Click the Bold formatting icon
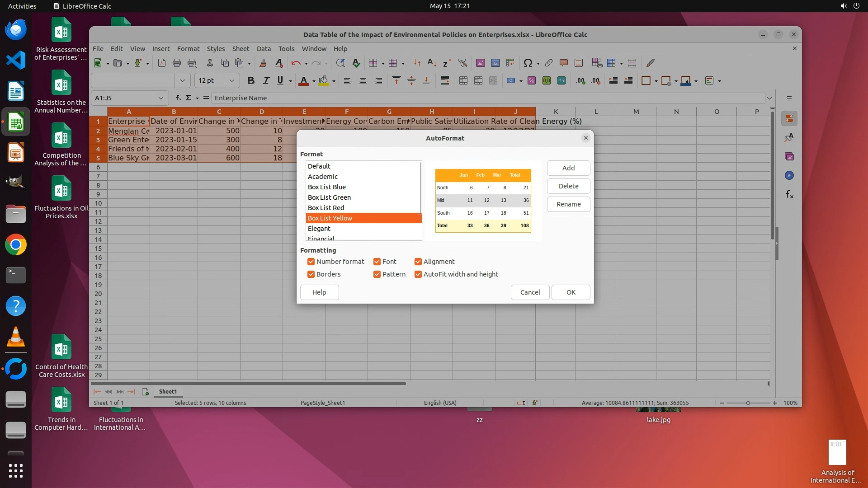Screen dimensions: 868x488 tap(251, 81)
